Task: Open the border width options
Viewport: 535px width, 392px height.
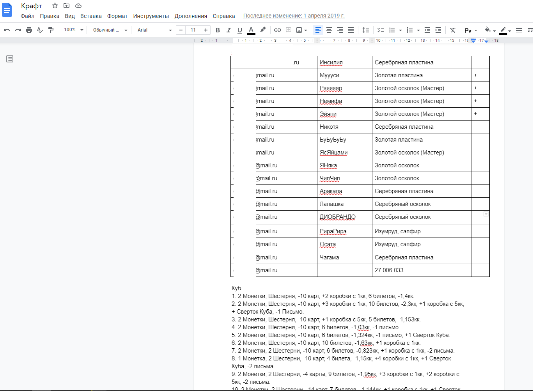Action: point(519,30)
